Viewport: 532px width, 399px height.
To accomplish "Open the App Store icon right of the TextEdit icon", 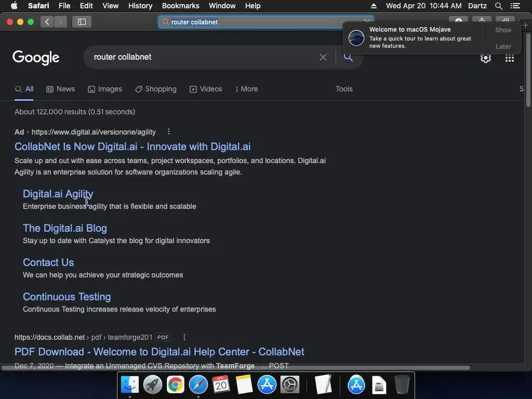I will 356,385.
